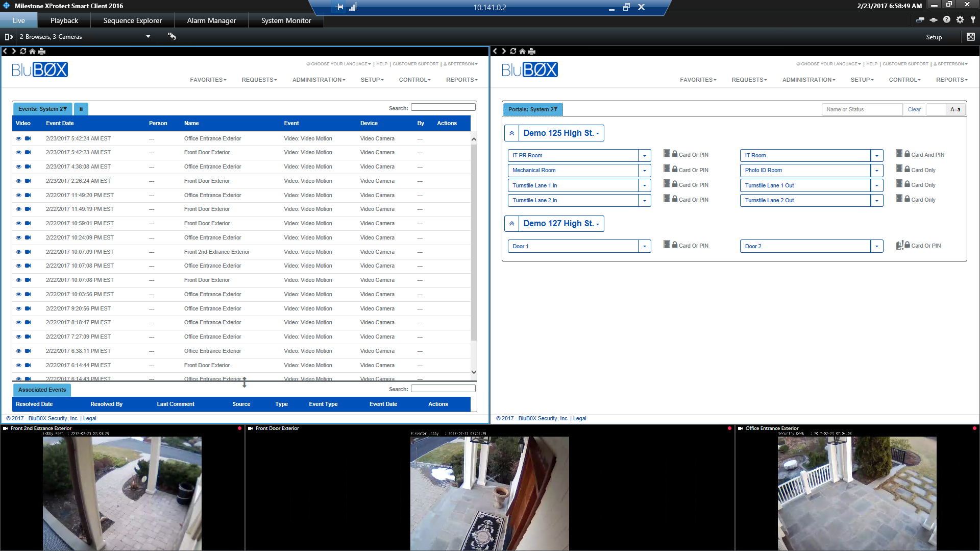980x551 pixels.
Task: Pause the live events list updates
Action: point(81,109)
